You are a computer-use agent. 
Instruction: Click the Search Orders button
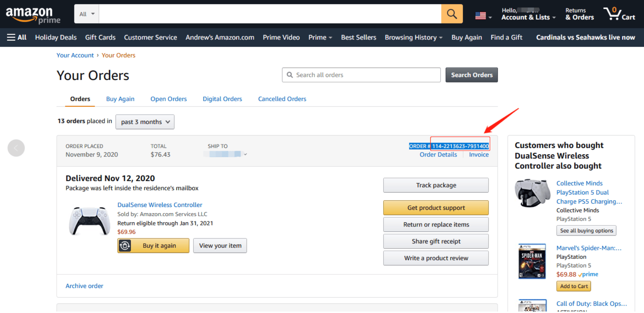[x=472, y=75]
